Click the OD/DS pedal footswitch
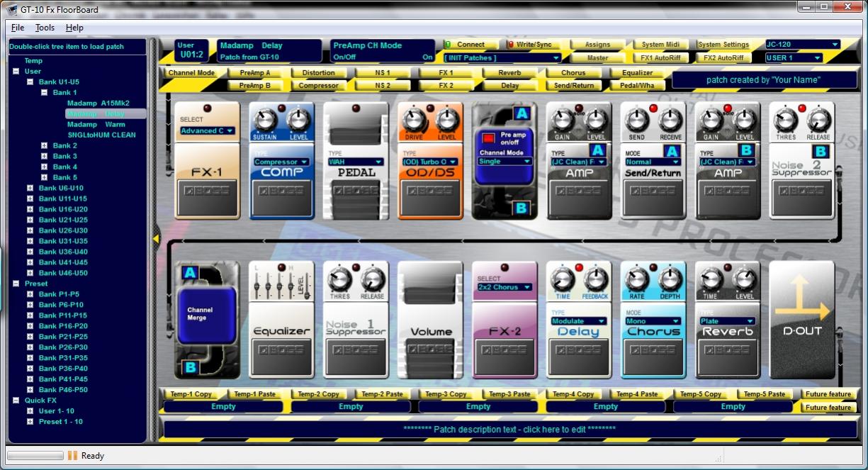 (430, 196)
